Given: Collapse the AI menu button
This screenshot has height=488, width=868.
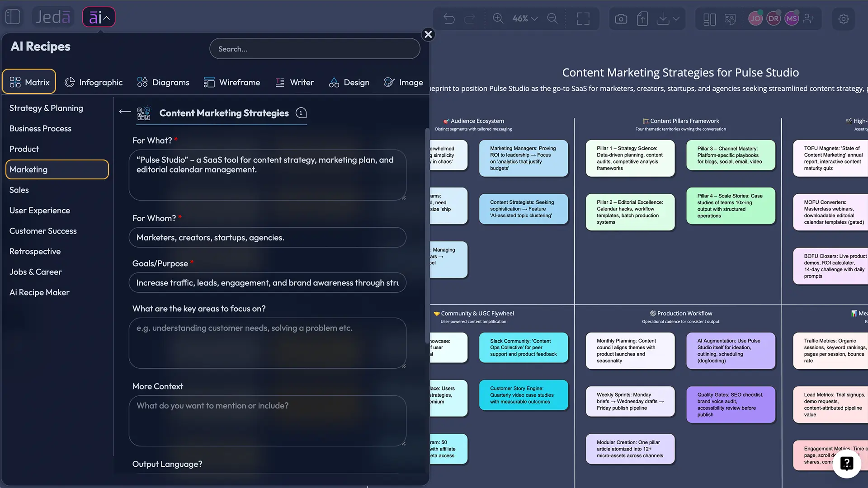Looking at the screenshot, I should [x=99, y=17].
